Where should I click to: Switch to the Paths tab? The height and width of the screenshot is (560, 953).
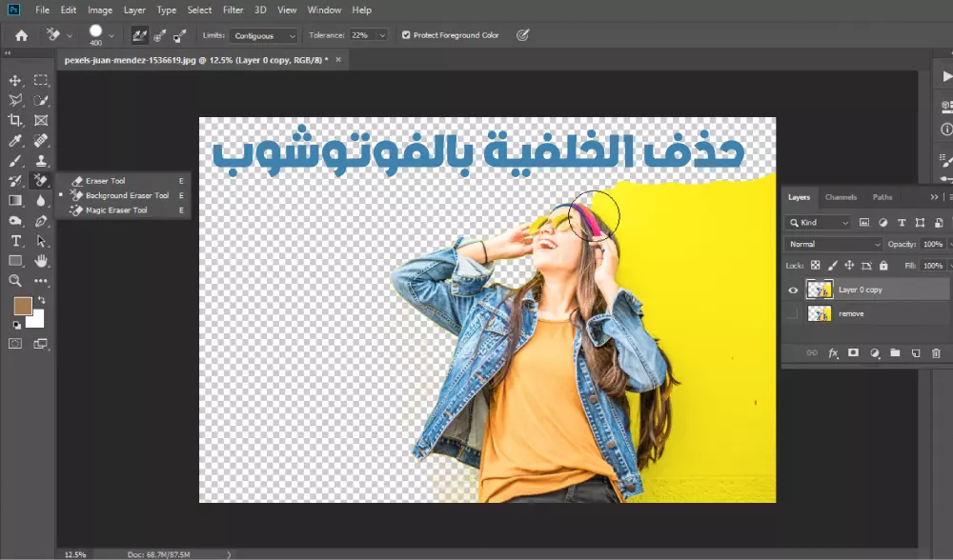tap(882, 197)
